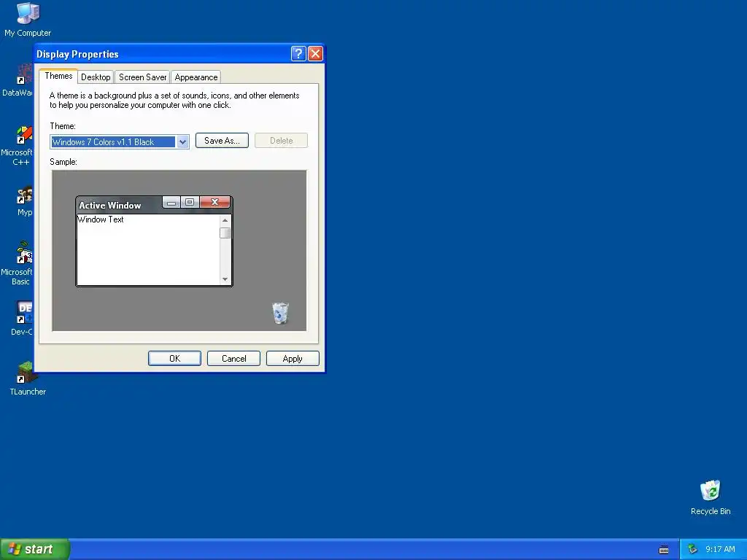Select the Microsoft C++ desktop shortcut
The width and height of the screenshot is (747, 560).
point(18,145)
